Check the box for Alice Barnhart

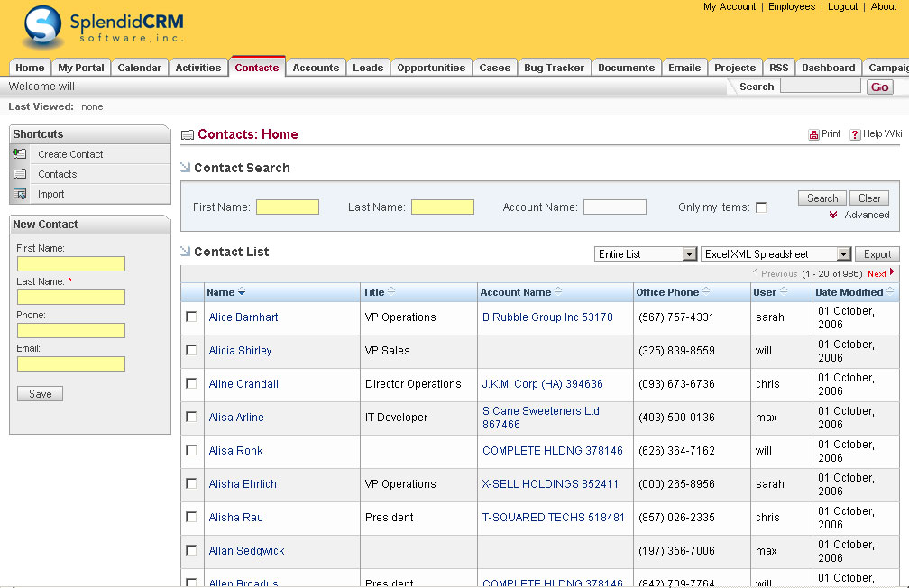click(191, 317)
